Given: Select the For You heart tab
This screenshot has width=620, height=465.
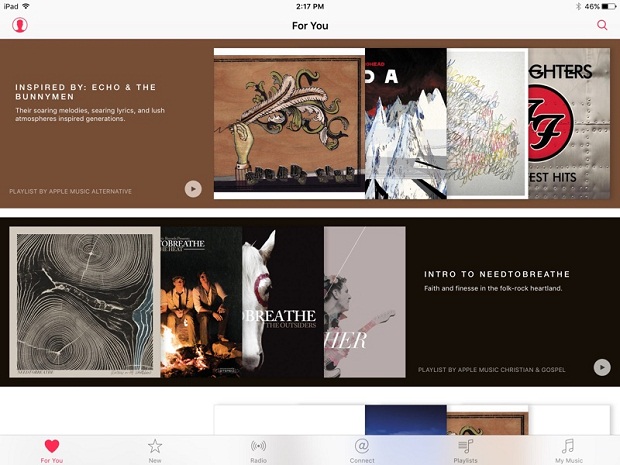Looking at the screenshot, I should pyautogui.click(x=52, y=451).
